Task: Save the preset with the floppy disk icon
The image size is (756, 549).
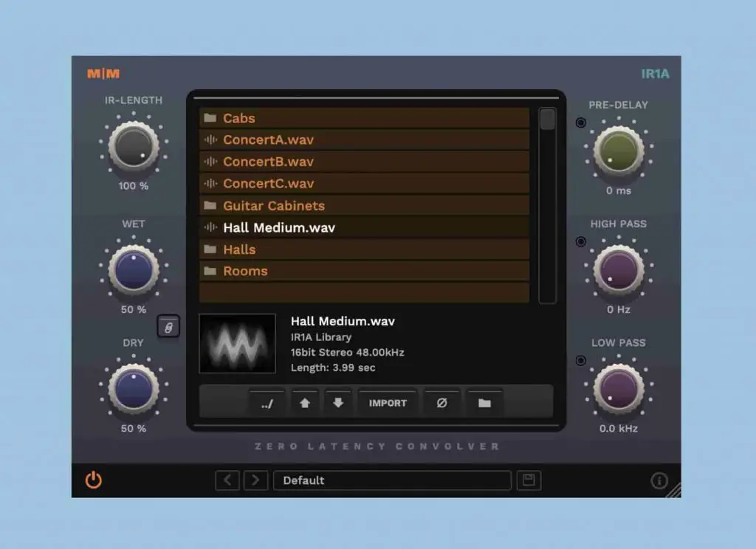Action: [x=529, y=480]
